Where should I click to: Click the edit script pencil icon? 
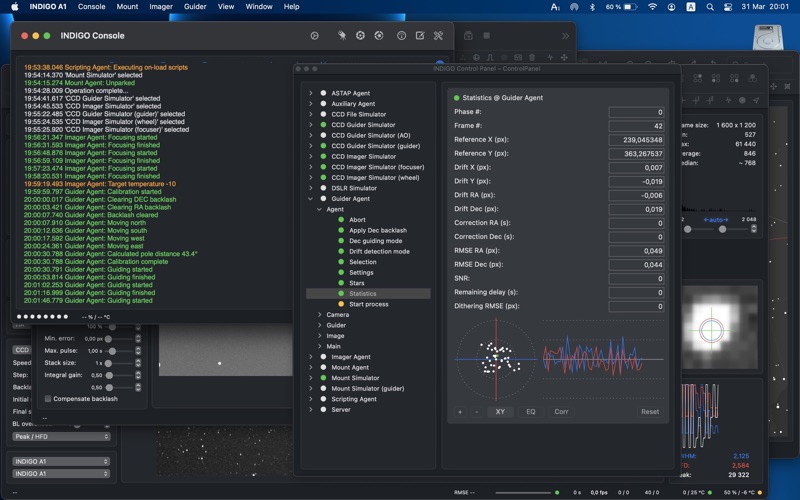pyautogui.click(x=420, y=36)
